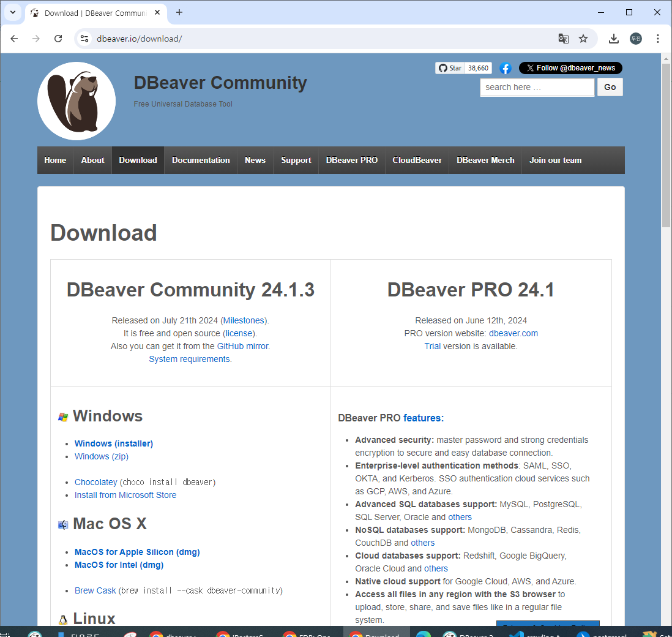Open the GitHub Star button
The width and height of the screenshot is (672, 637).
point(450,68)
